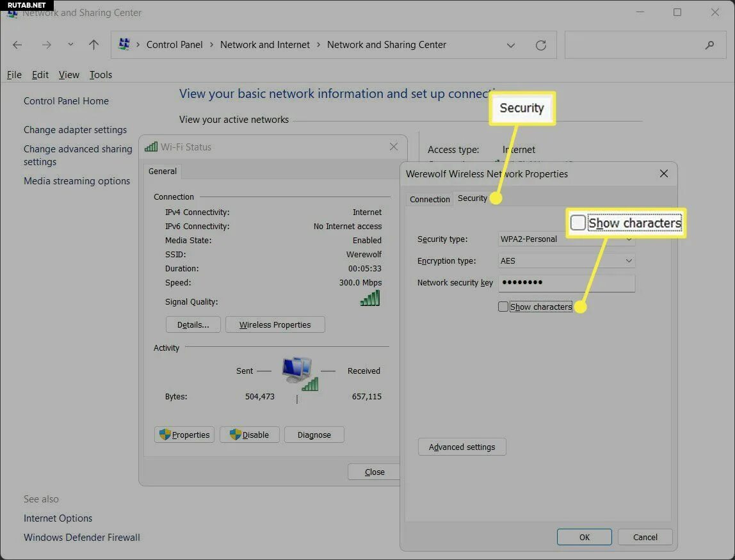Open Change advanced sharing settings
Screen dimensions: 735x560
coord(78,155)
